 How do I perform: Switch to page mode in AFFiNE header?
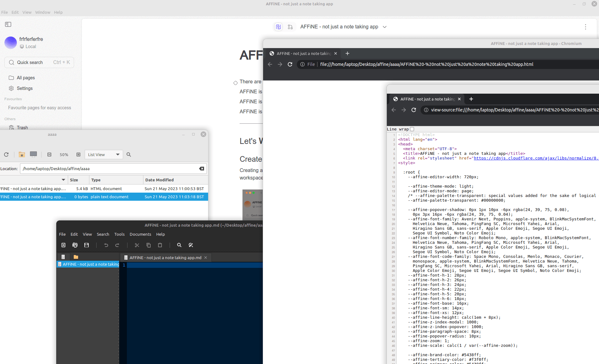tap(278, 27)
